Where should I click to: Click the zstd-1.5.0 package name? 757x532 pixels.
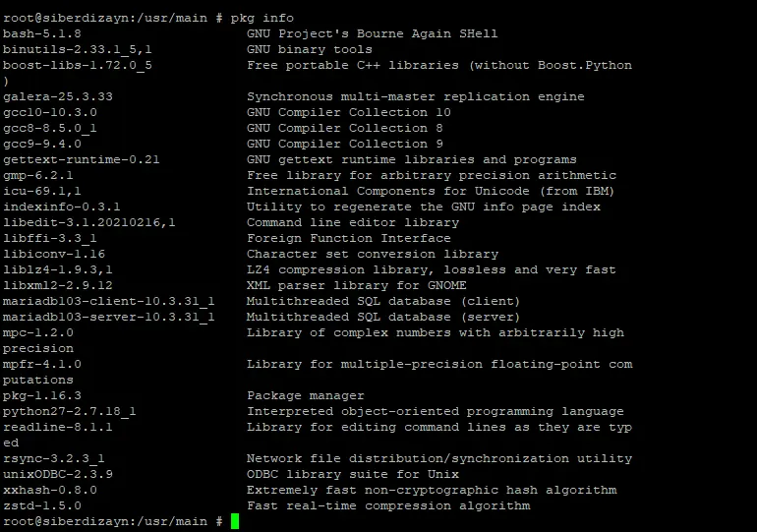click(42, 505)
